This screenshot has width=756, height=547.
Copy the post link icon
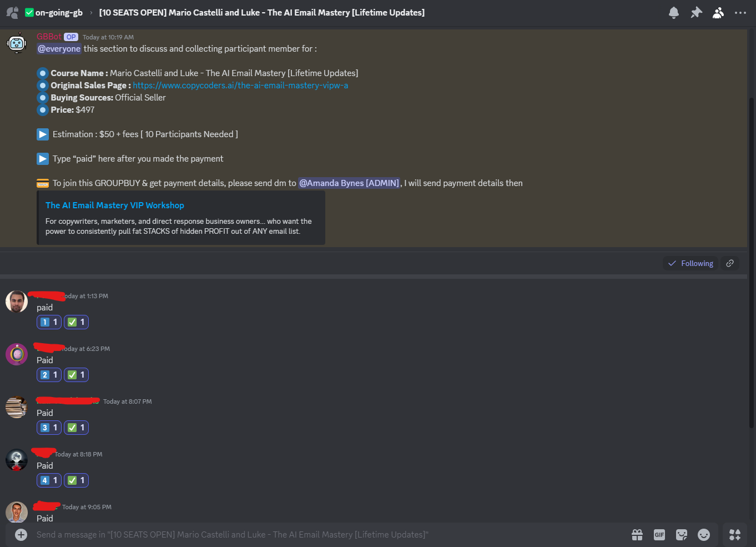pos(730,263)
